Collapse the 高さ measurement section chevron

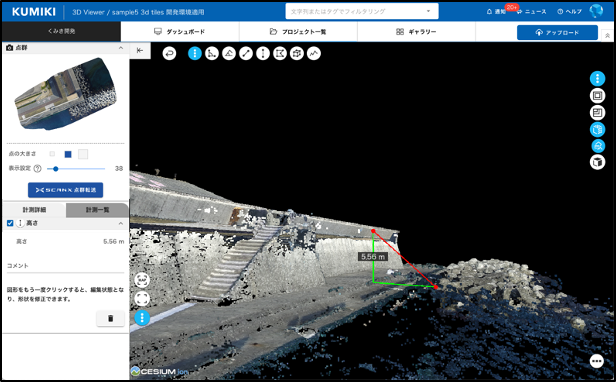click(121, 223)
